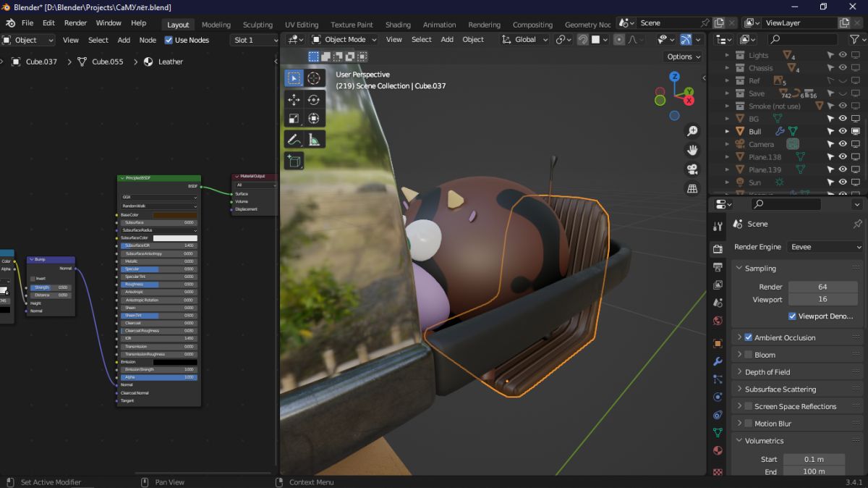Open the Object properties tab

[x=718, y=343]
